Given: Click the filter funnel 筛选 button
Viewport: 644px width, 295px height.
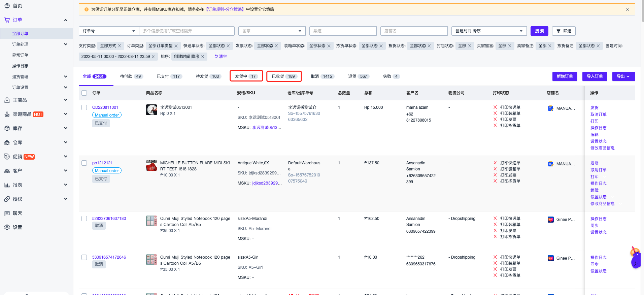Looking at the screenshot, I should pos(564,31).
